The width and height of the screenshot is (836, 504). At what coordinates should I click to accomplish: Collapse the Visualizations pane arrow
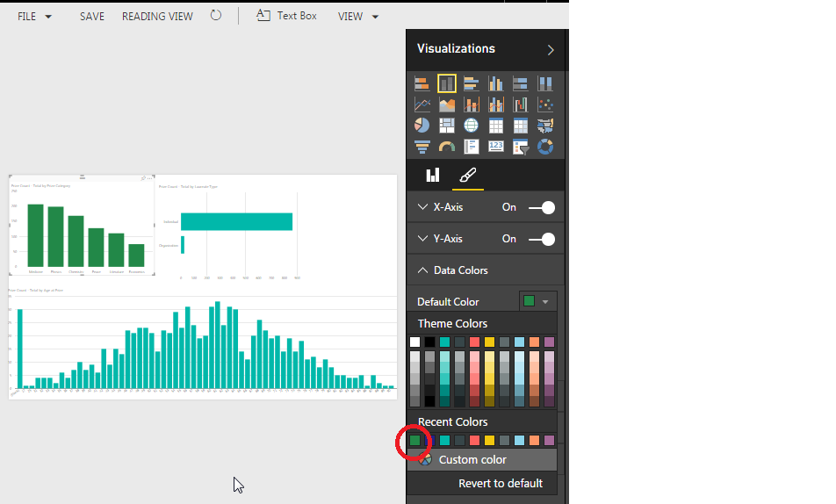(x=551, y=49)
